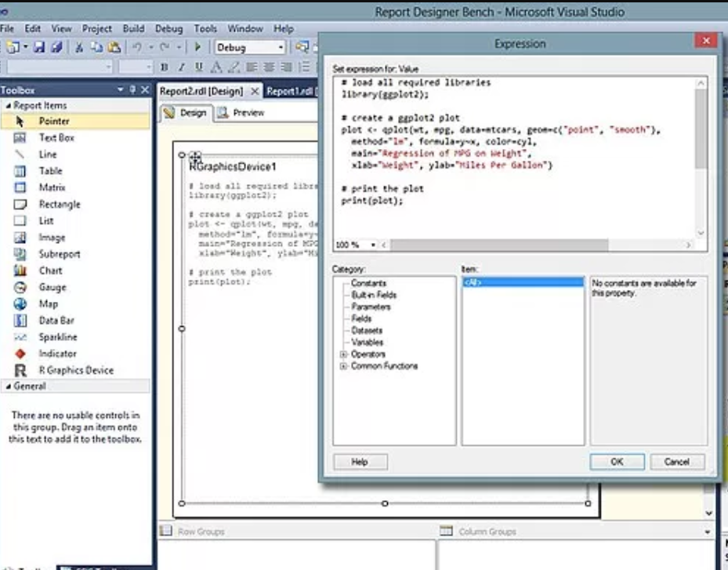This screenshot has height=570, width=728.
Task: Set center text alignment
Action: (269, 67)
